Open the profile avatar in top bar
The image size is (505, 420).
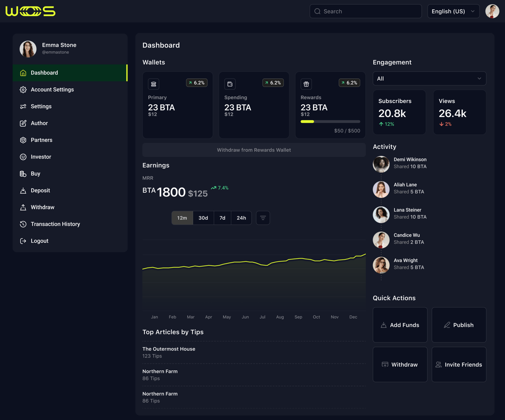[492, 11]
